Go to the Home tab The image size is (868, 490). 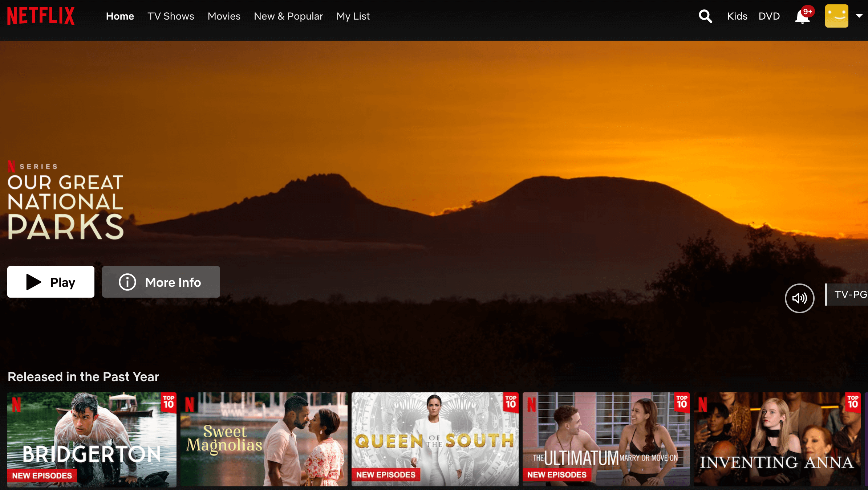[x=120, y=16]
